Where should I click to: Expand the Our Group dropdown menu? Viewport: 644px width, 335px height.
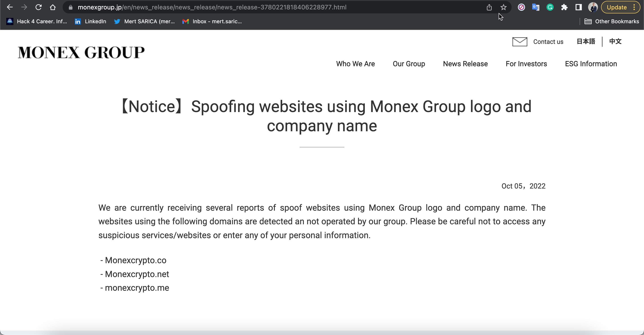point(409,64)
